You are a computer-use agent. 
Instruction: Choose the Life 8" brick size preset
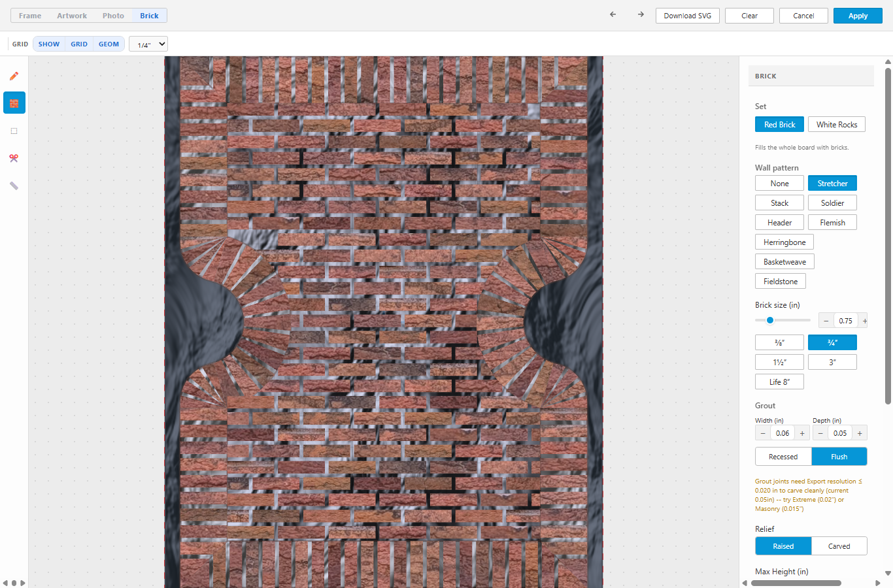click(x=779, y=382)
